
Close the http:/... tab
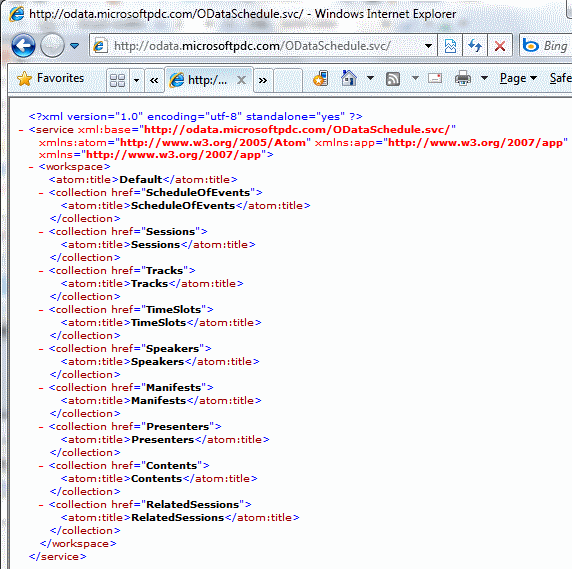pyautogui.click(x=241, y=80)
